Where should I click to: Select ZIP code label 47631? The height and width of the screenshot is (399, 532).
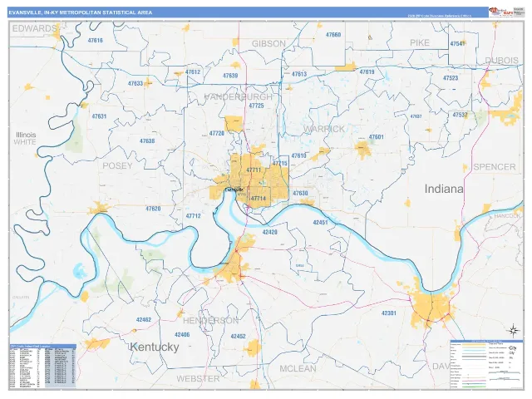(x=99, y=116)
